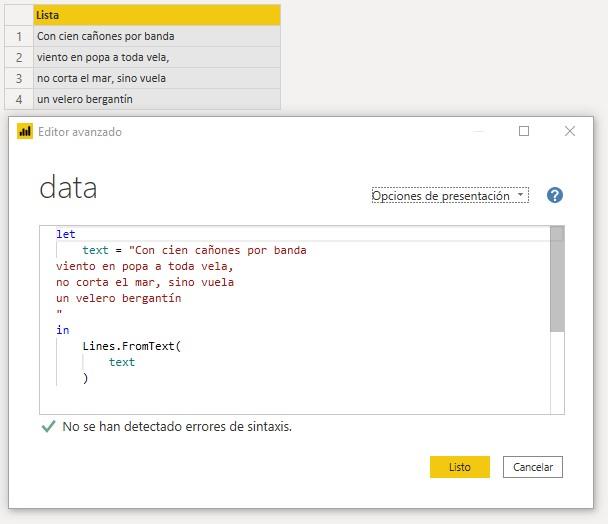The image size is (608, 524).
Task: Click the table's top-left corner cell
Action: pos(18,15)
